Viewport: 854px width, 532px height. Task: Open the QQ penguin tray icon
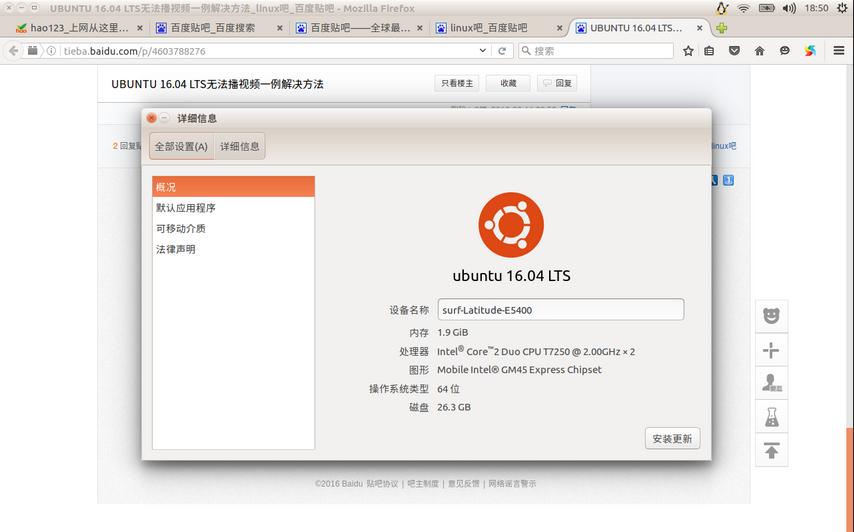pyautogui.click(x=722, y=8)
